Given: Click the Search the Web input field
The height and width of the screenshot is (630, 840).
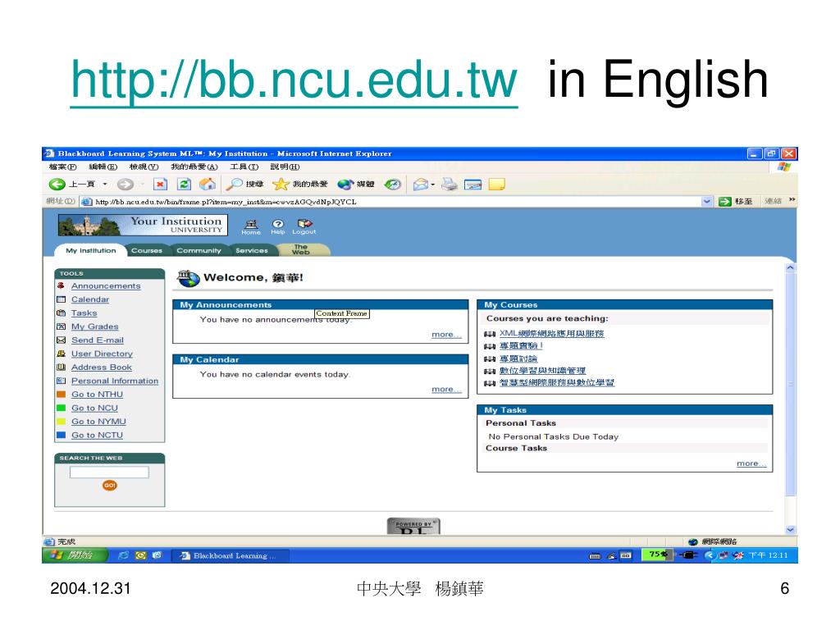Looking at the screenshot, I should point(109,472).
